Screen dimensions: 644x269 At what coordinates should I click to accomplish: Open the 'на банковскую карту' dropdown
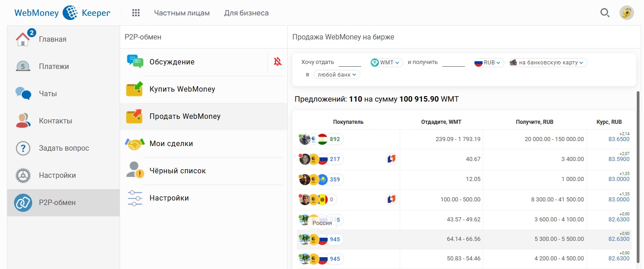point(547,63)
